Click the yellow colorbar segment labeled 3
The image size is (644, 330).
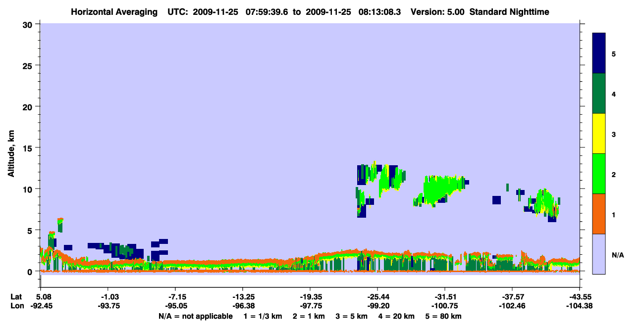coord(599,134)
